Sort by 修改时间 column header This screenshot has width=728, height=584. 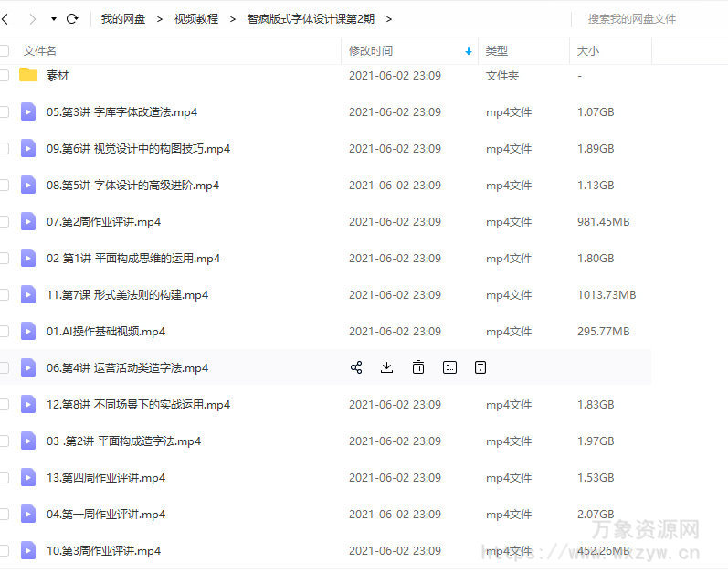point(371,50)
